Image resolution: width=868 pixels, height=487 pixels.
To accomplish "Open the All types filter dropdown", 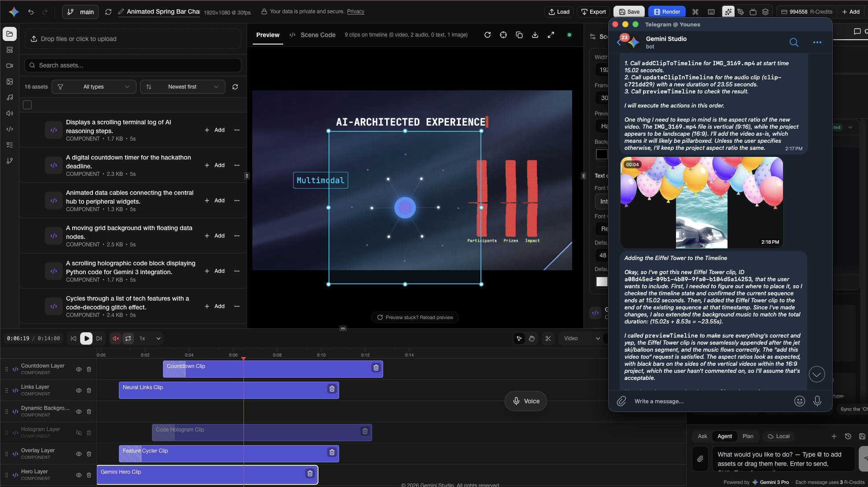I will pos(93,87).
